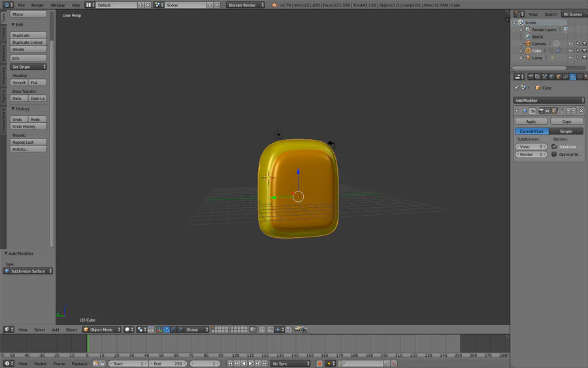Add a new screen layout next to Default
The image size is (588, 368).
coord(140,5)
